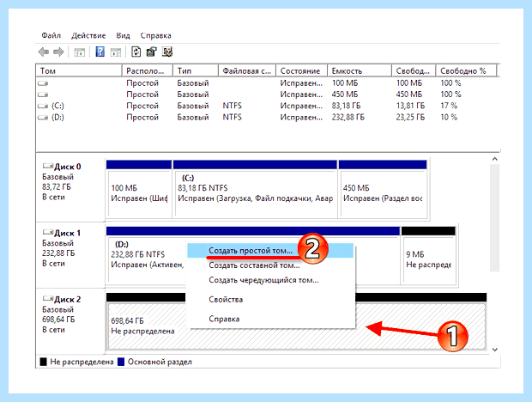Viewport: 532px width, 402px height.
Task: Click the Диск 2 label
Action: (x=68, y=299)
